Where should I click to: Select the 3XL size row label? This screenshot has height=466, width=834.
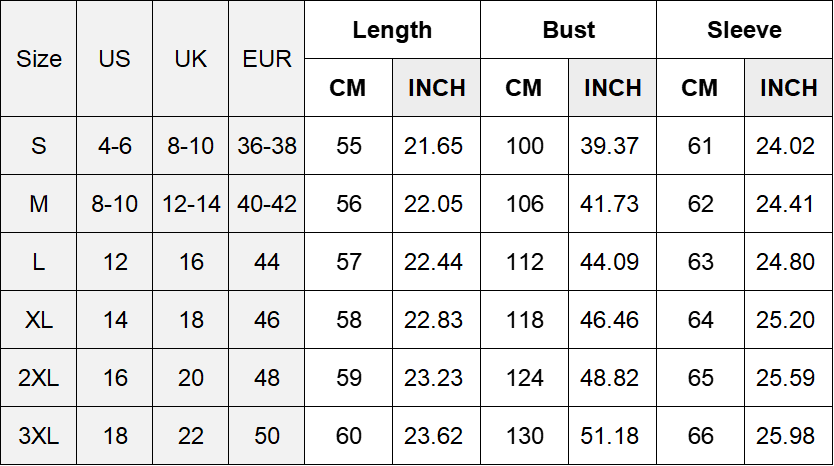coord(39,436)
